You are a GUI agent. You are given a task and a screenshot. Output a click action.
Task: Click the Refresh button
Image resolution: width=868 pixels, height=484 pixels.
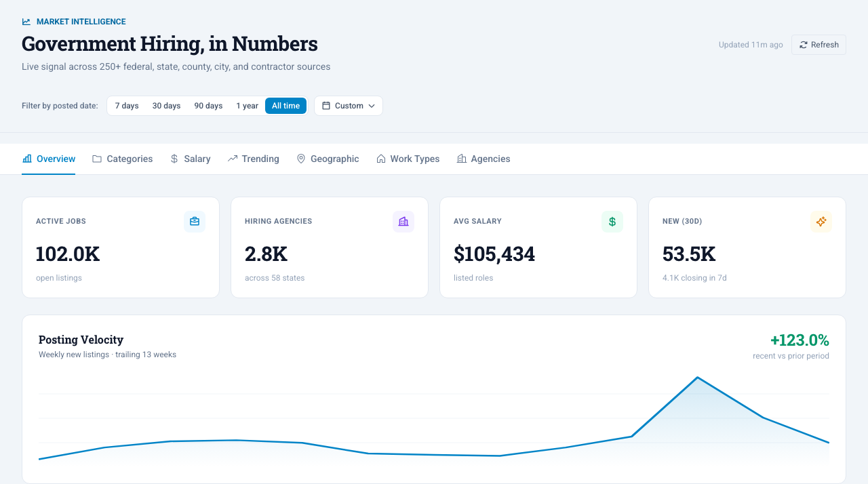[x=818, y=45]
